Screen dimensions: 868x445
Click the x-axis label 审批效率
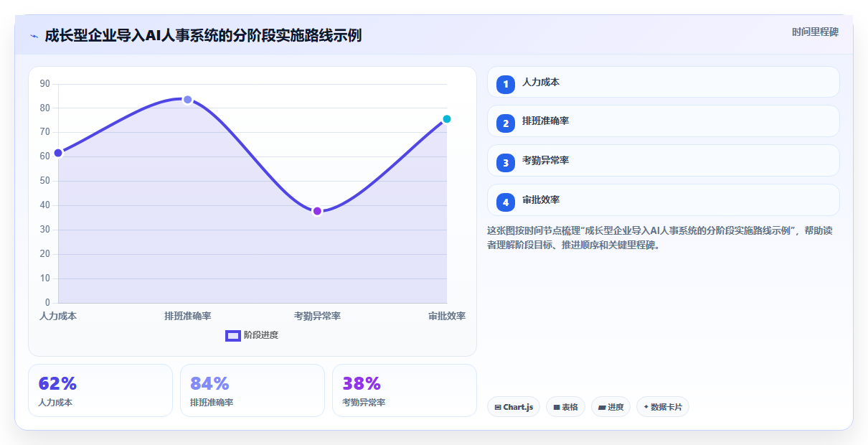[447, 316]
